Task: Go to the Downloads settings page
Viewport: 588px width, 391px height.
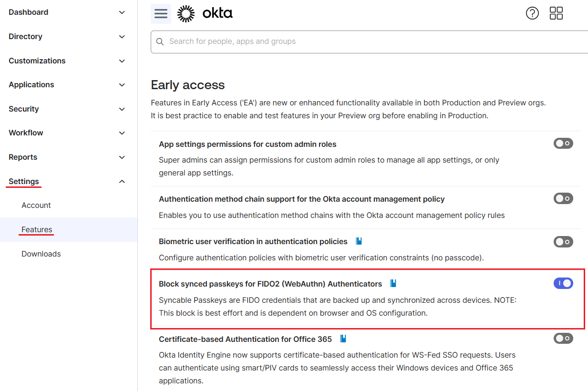Action: (x=41, y=254)
